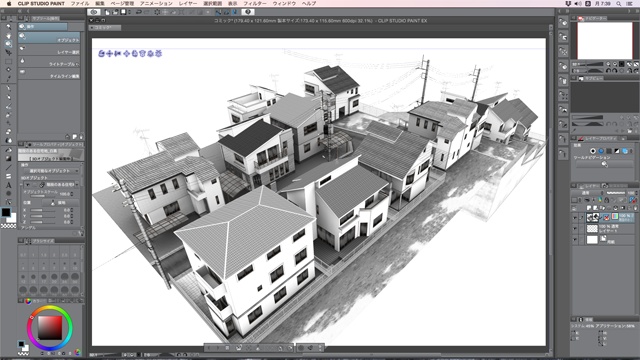Image resolution: width=640 pixels, height=360 pixels.
Task: Toggle snap to grid icon in toolbar
Action: [x=234, y=12]
